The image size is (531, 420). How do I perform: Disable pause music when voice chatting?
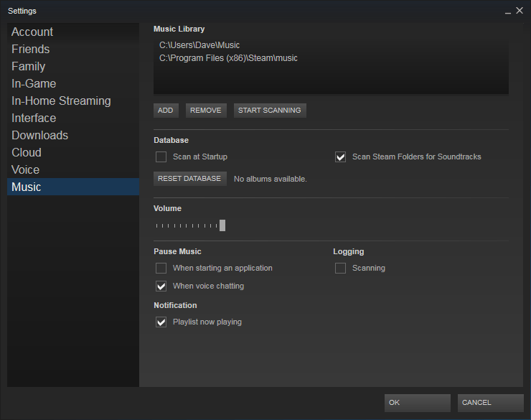161,286
